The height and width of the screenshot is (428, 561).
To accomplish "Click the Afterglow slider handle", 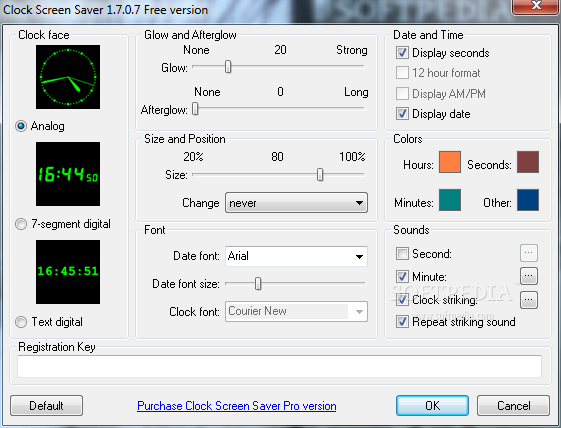I will click(195, 108).
